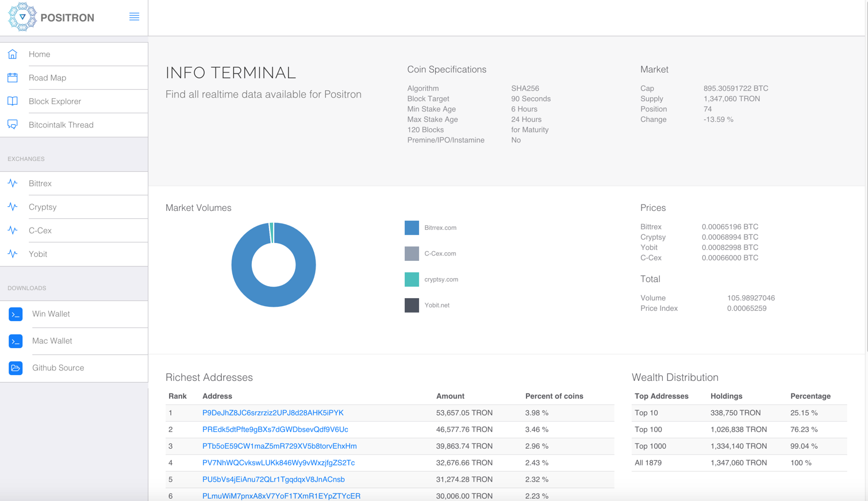Click the Top 1000 percentage 99.04 %
The image size is (868, 501).
(804, 446)
